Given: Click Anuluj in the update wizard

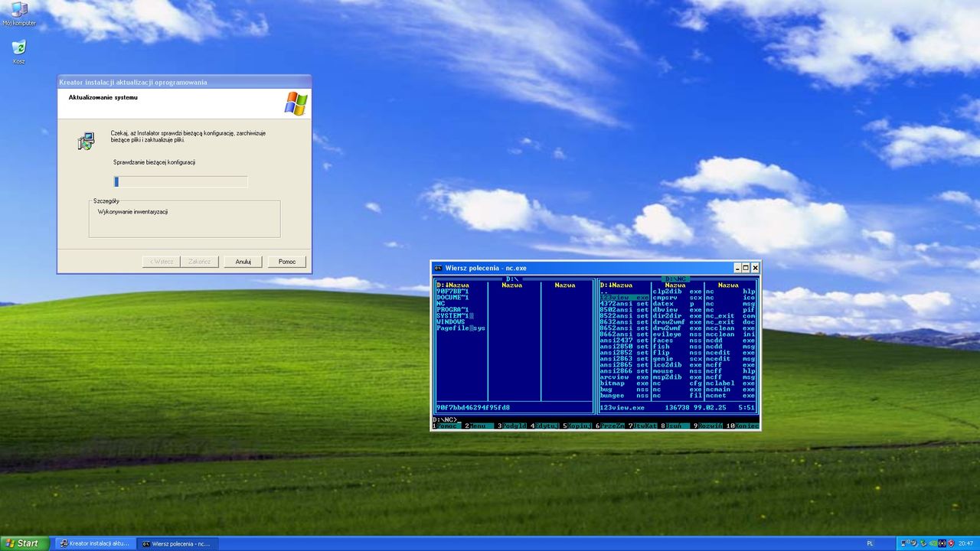Looking at the screenshot, I should (x=243, y=262).
